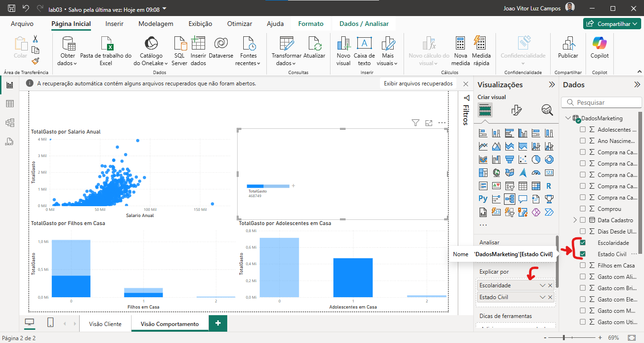This screenshot has width=644, height=343.
Task: Select the pie chart visual
Action: coord(536,159)
